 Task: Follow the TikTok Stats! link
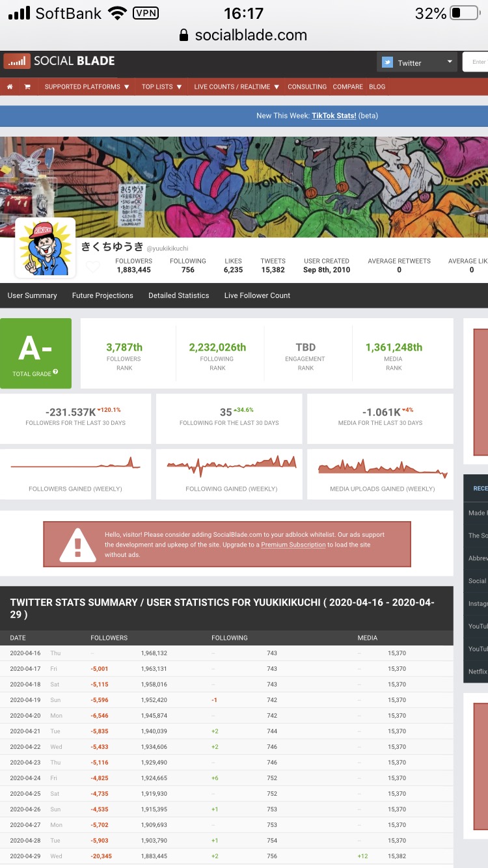334,116
